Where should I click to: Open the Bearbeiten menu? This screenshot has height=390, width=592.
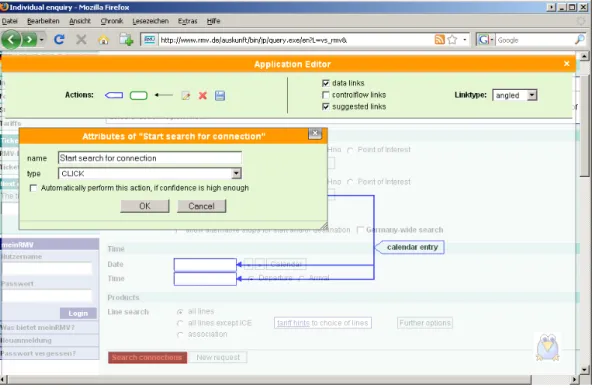coord(43,21)
